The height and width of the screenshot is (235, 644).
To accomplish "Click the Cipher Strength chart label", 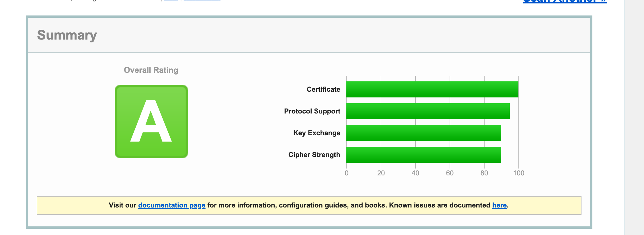I will (x=314, y=155).
